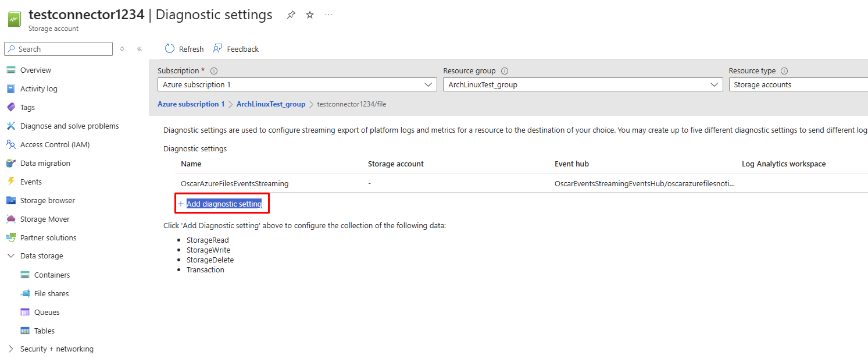The width and height of the screenshot is (868, 362).
Task: Open the Resource group dropdown
Action: pos(583,85)
